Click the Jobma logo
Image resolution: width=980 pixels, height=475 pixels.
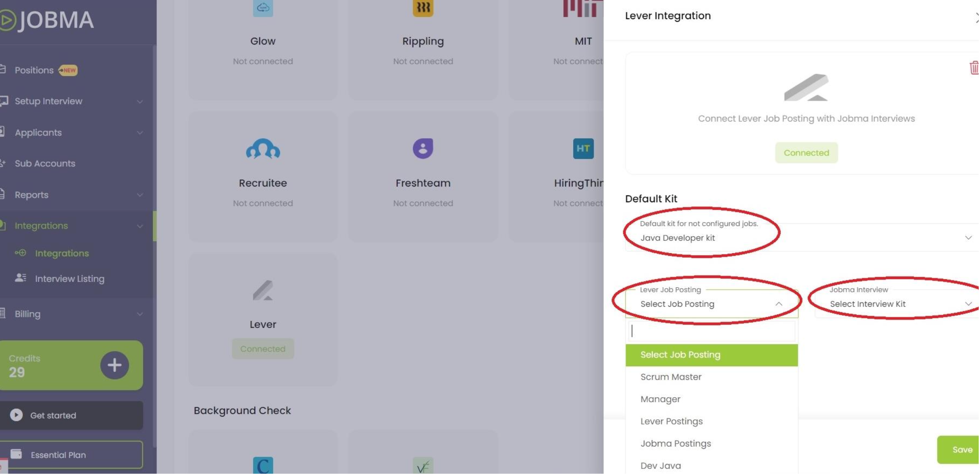coord(48,19)
